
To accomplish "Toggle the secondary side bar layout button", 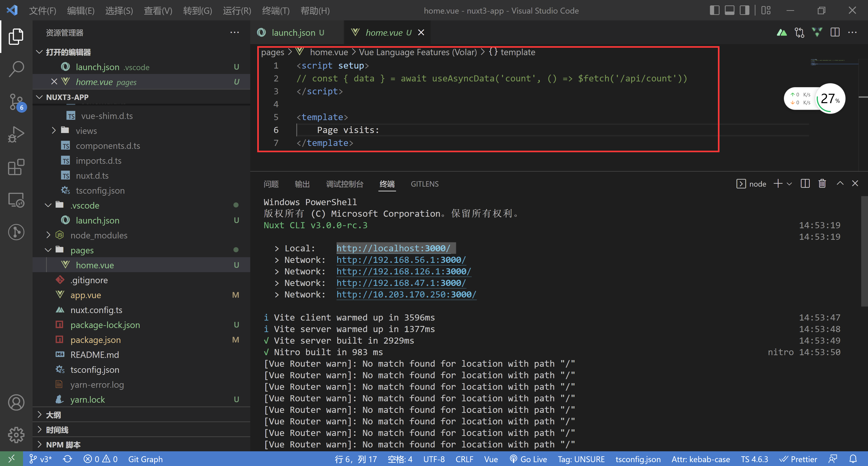I will click(x=744, y=10).
